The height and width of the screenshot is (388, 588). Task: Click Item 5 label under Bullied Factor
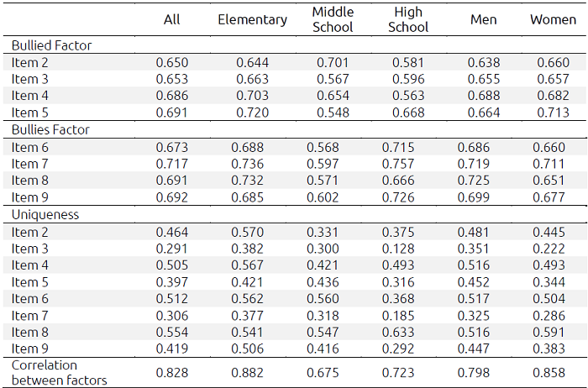[30, 113]
